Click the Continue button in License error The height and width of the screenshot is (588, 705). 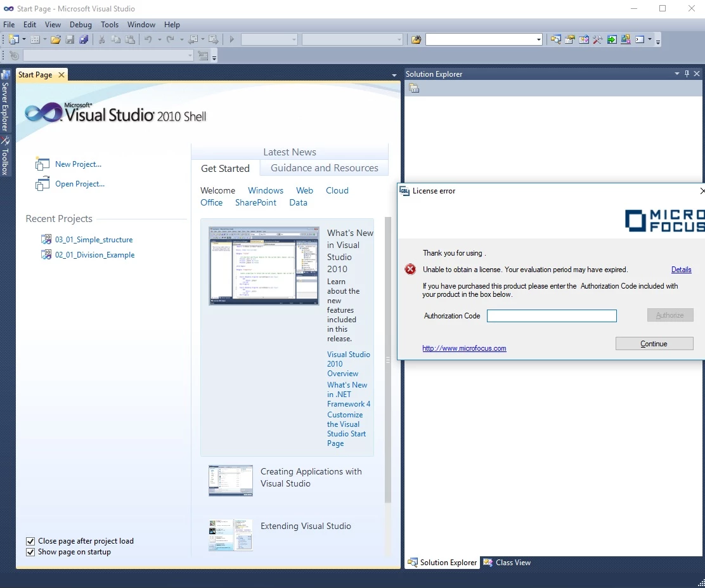click(x=654, y=344)
